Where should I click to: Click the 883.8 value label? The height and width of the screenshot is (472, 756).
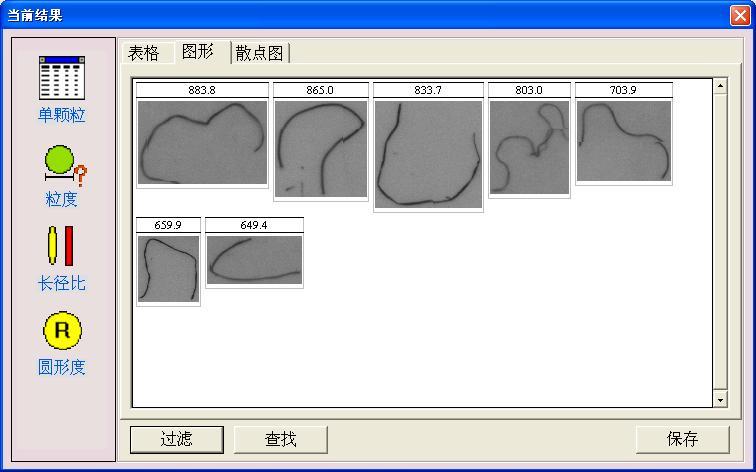[x=202, y=90]
